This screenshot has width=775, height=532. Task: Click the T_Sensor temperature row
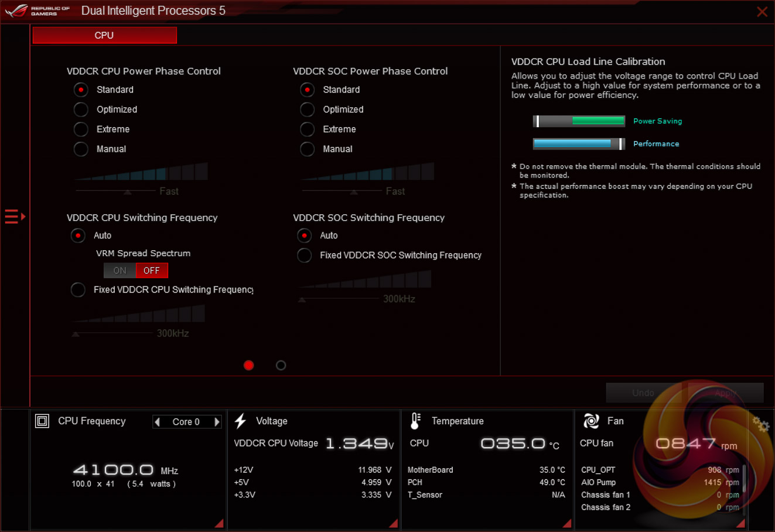487,495
